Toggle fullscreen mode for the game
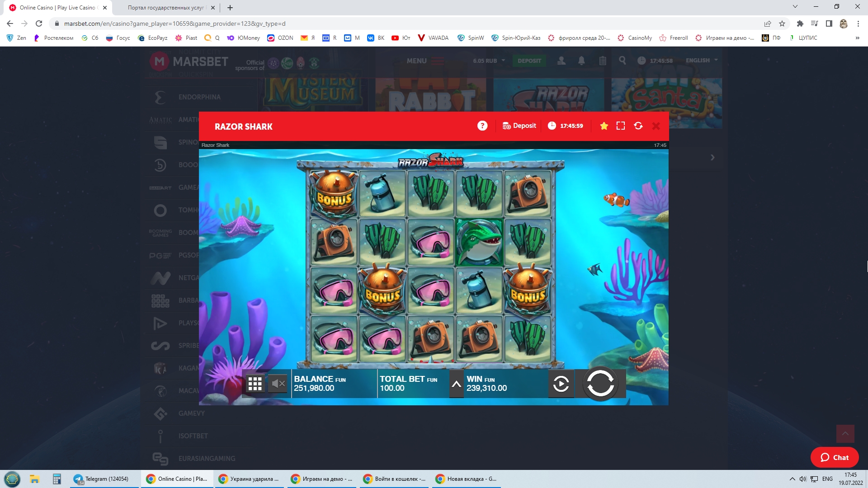Screen dimensions: 868x488 point(621,126)
